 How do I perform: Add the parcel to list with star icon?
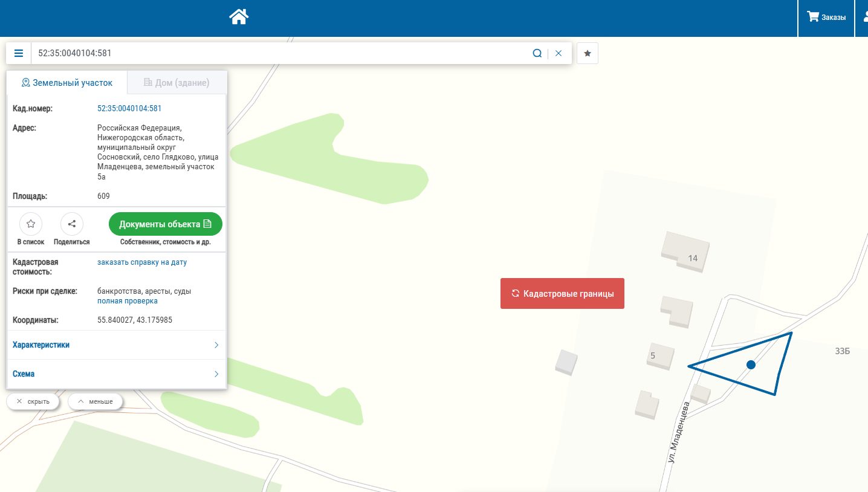(31, 224)
